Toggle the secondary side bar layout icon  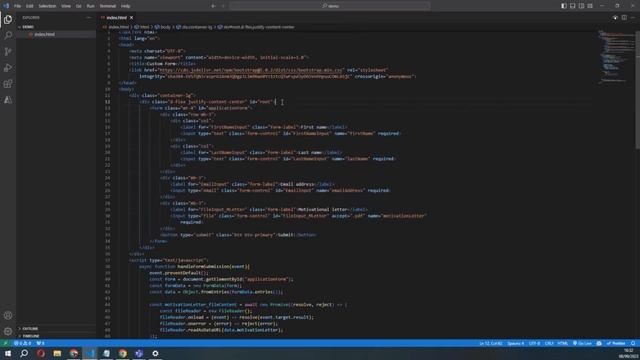point(581,6)
